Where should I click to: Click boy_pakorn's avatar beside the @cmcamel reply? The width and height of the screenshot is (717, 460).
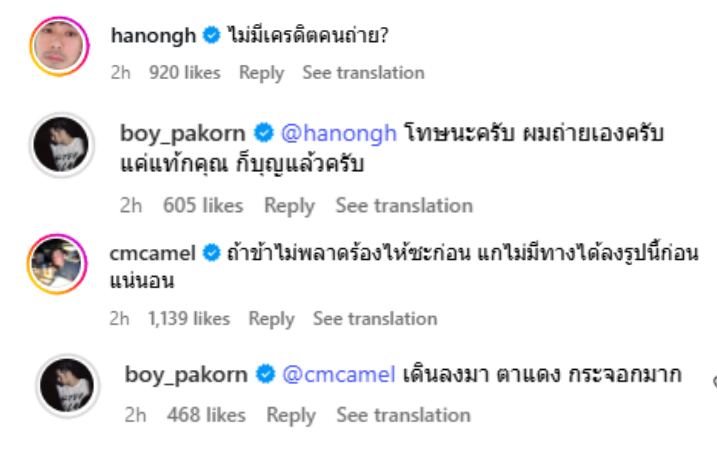pos(63,388)
